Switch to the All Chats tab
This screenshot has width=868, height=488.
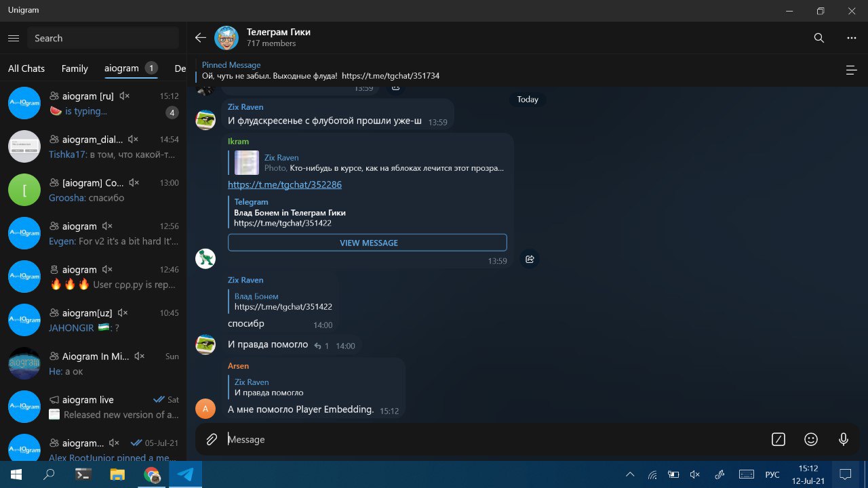pyautogui.click(x=26, y=68)
